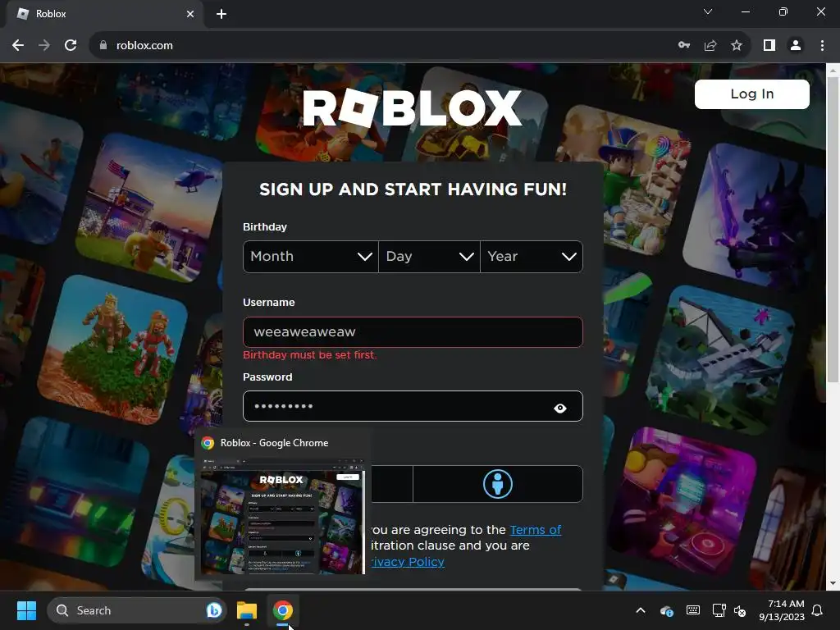This screenshot has height=630, width=840.
Task: Open network display tray icon
Action: point(719,610)
